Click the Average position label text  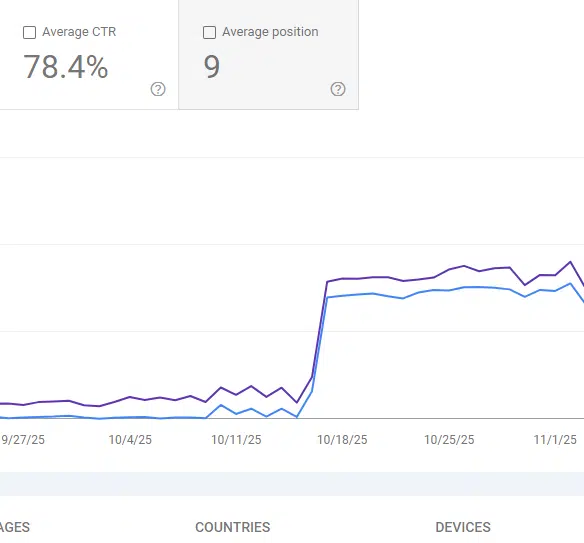coord(270,32)
